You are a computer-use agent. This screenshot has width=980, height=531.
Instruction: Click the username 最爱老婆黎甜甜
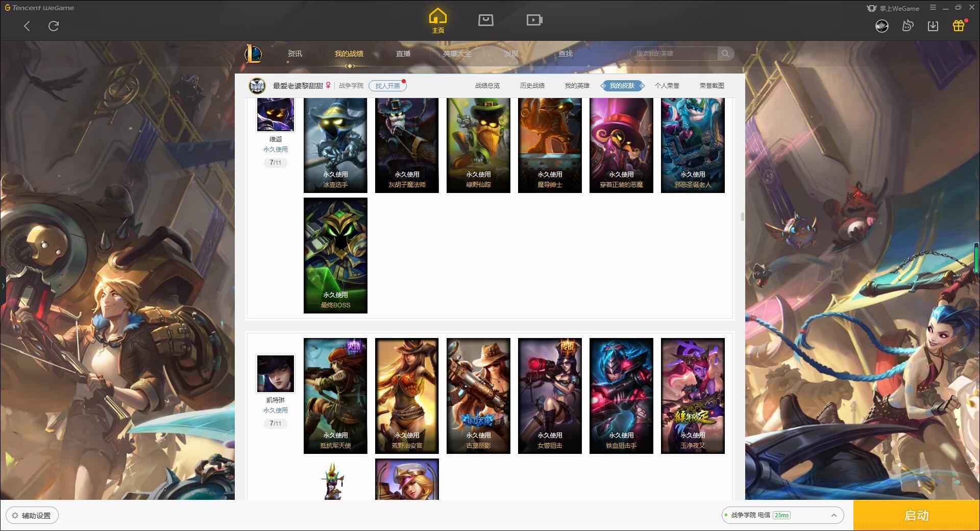[x=298, y=86]
